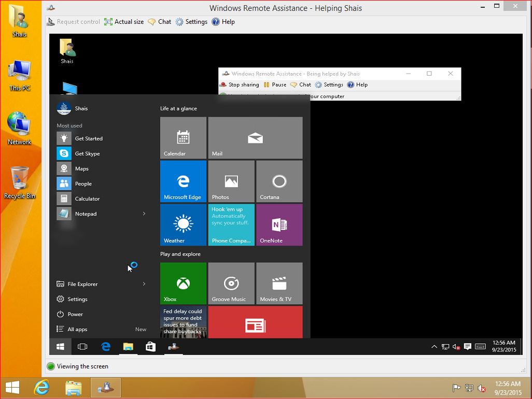Click the remote tray network icon
The image size is (532, 399).
tap(445, 347)
